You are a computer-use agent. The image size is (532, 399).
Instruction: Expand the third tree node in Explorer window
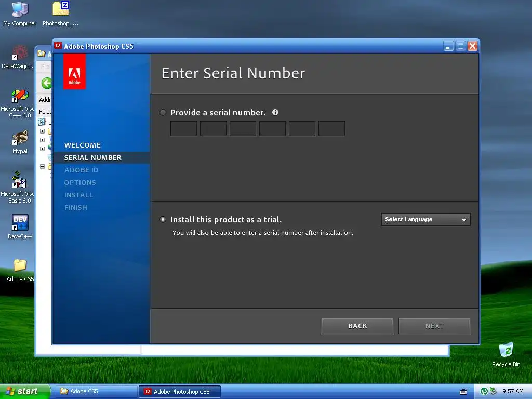[42, 149]
